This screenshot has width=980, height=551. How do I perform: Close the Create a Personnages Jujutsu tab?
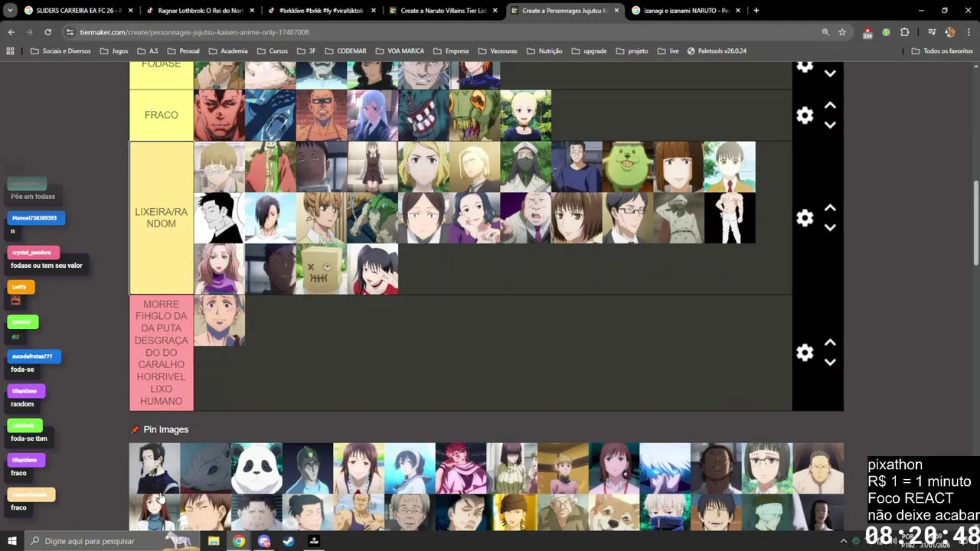coord(616,11)
